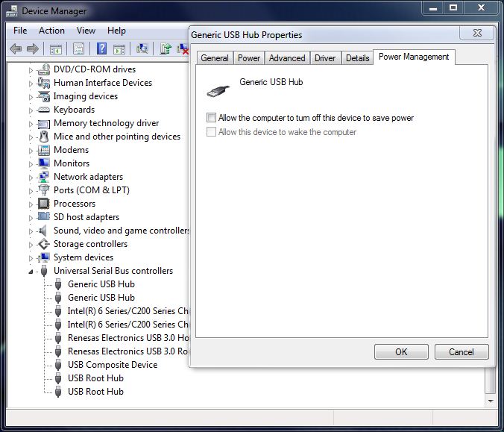Image resolution: width=504 pixels, height=432 pixels.
Task: Click the Sound, video and game controllers speaker icon
Action: click(42, 231)
